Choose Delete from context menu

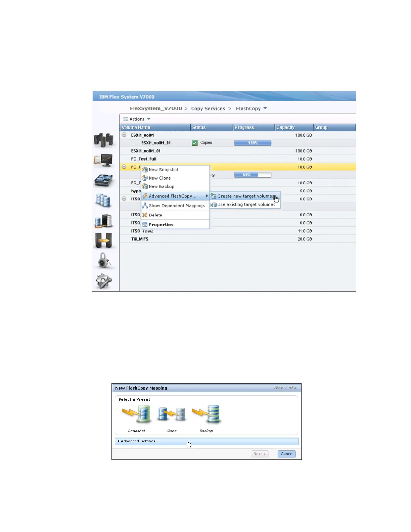[x=175, y=215]
